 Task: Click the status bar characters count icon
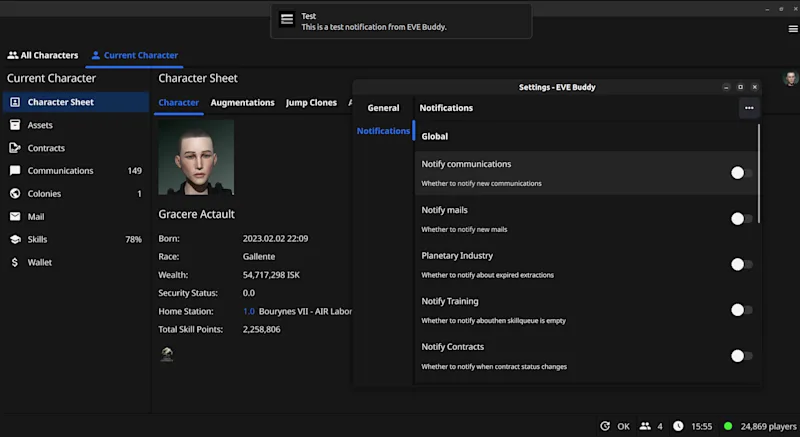point(645,426)
